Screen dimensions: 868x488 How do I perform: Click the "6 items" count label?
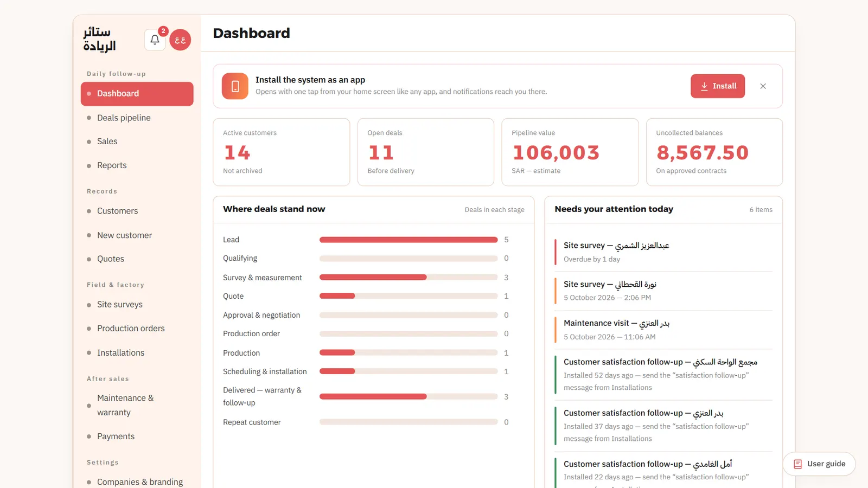pyautogui.click(x=761, y=210)
